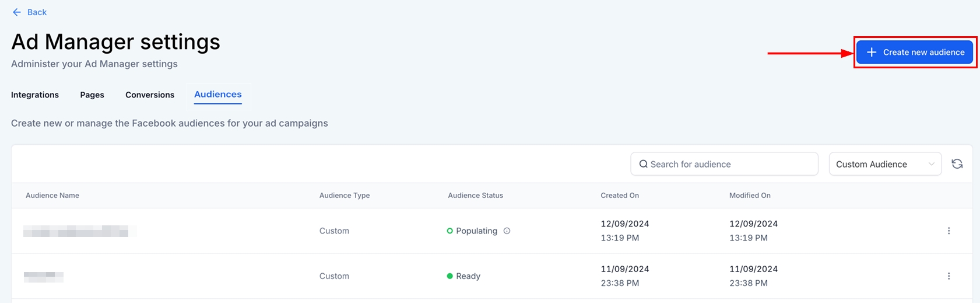Screen dimensions: 980x303
Task: Click the Audience Status column header
Action: 475,196
